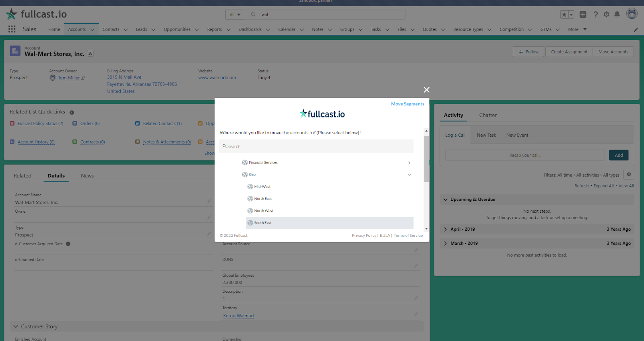Click the global search box
644x341 pixels.
coord(325,14)
